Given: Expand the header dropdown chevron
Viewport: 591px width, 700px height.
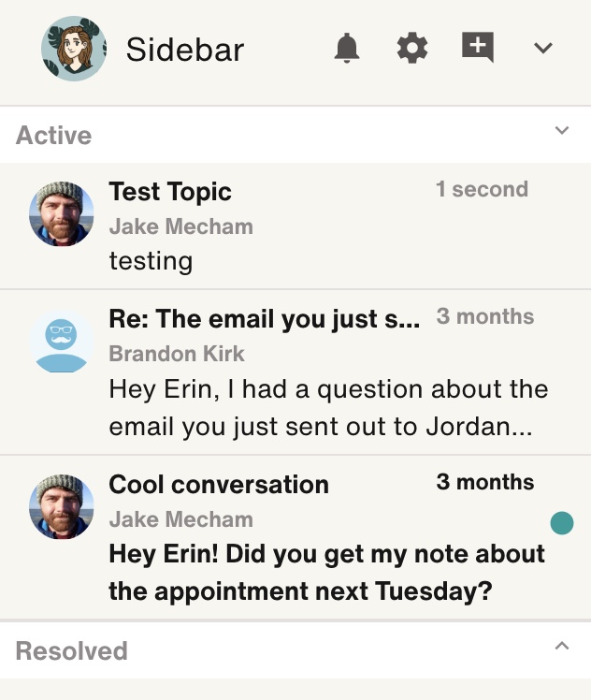Looking at the screenshot, I should tap(542, 48).
